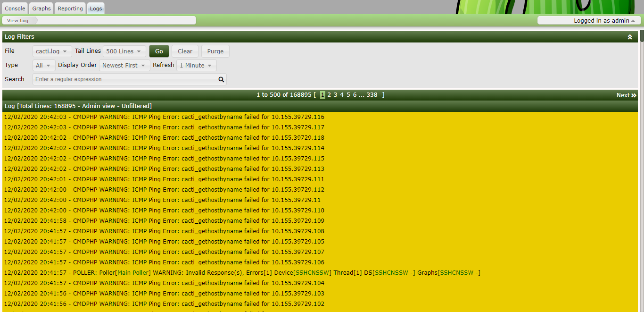
Task: Jump to last page 338
Action: [x=372, y=95]
